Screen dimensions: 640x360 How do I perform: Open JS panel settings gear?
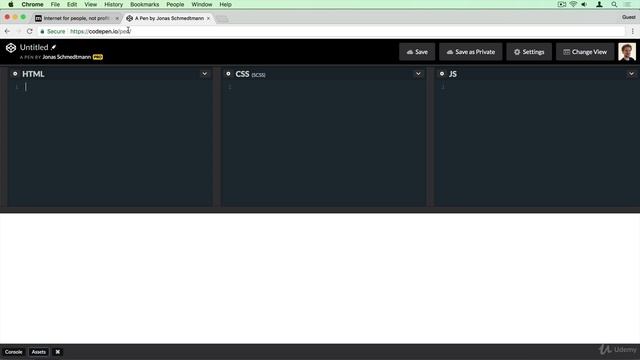click(442, 74)
